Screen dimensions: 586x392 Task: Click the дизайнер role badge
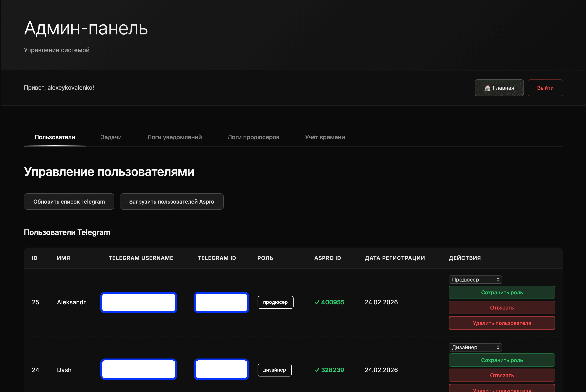point(274,370)
